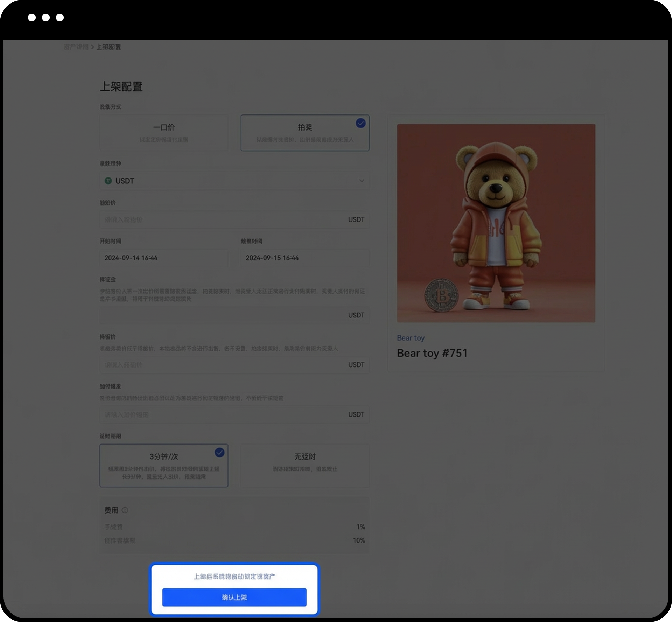Open the Bear toy collection link
The width and height of the screenshot is (672, 622).
(x=411, y=338)
